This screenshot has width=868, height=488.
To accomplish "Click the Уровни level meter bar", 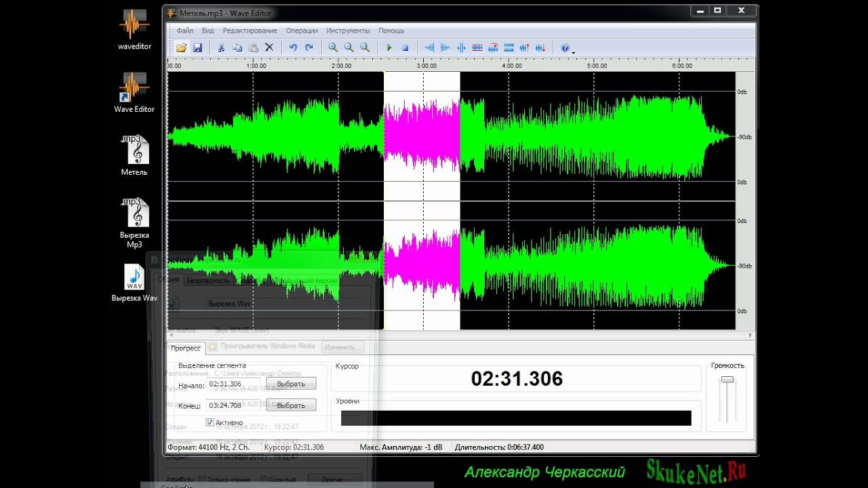I will 516,418.
